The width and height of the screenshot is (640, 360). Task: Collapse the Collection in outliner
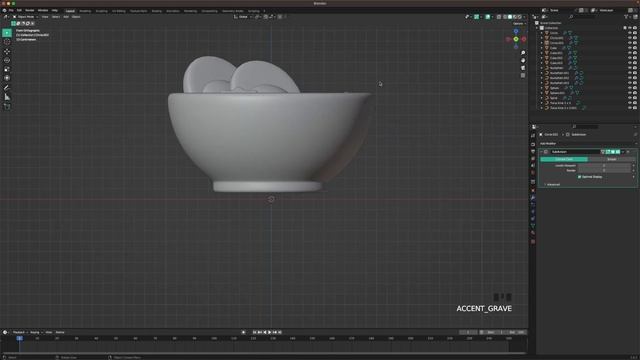pyautogui.click(x=537, y=28)
